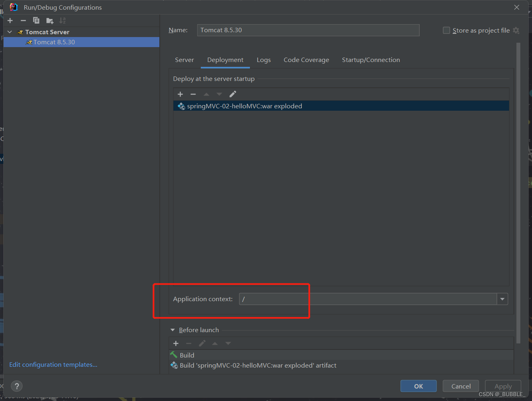Enable Store as project file
This screenshot has width=532, height=401.
(446, 31)
